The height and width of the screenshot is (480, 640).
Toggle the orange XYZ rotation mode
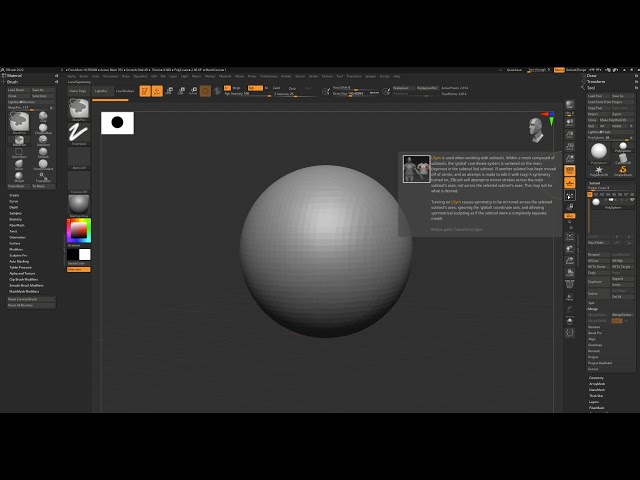(x=569, y=216)
